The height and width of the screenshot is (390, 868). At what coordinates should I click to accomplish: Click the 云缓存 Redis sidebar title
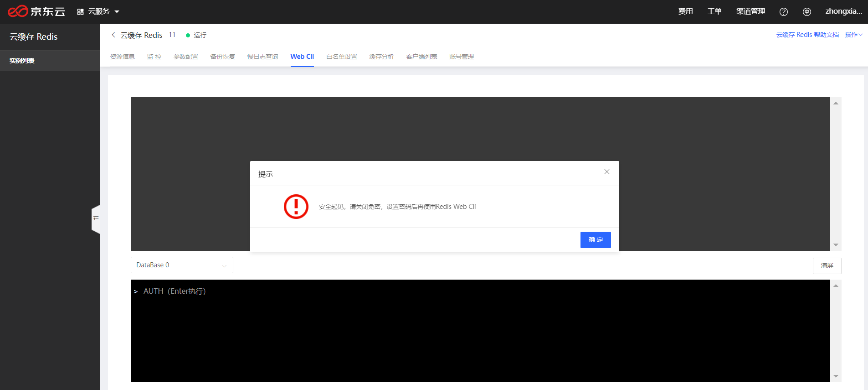click(34, 36)
